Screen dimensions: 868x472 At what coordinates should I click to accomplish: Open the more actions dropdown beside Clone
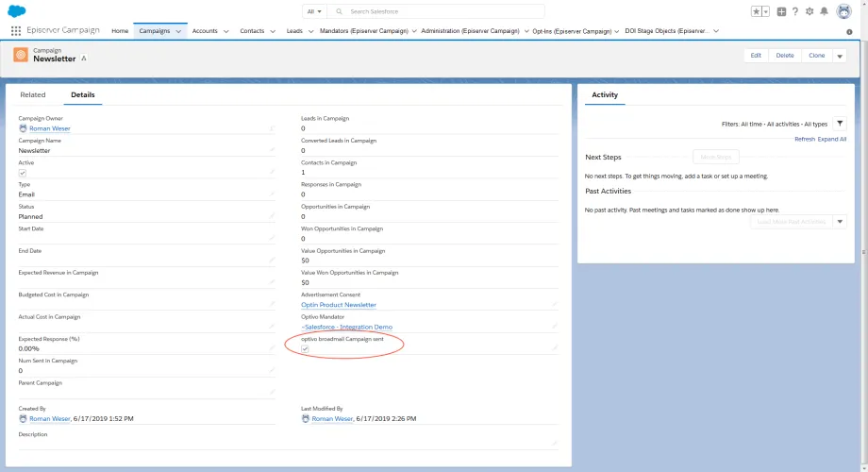[x=840, y=56]
